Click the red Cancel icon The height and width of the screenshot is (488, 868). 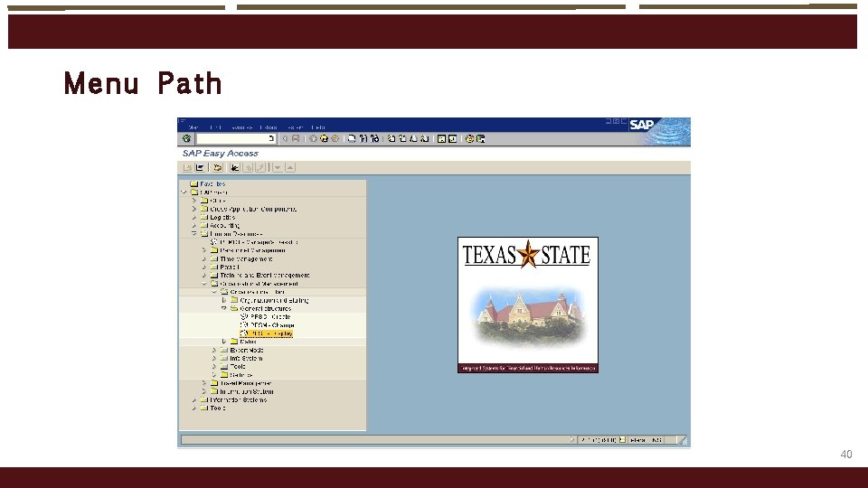(335, 138)
